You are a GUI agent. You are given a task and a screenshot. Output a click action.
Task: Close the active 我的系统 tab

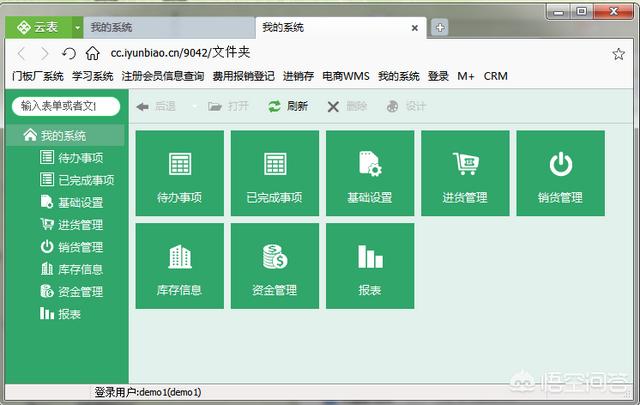pyautogui.click(x=415, y=28)
